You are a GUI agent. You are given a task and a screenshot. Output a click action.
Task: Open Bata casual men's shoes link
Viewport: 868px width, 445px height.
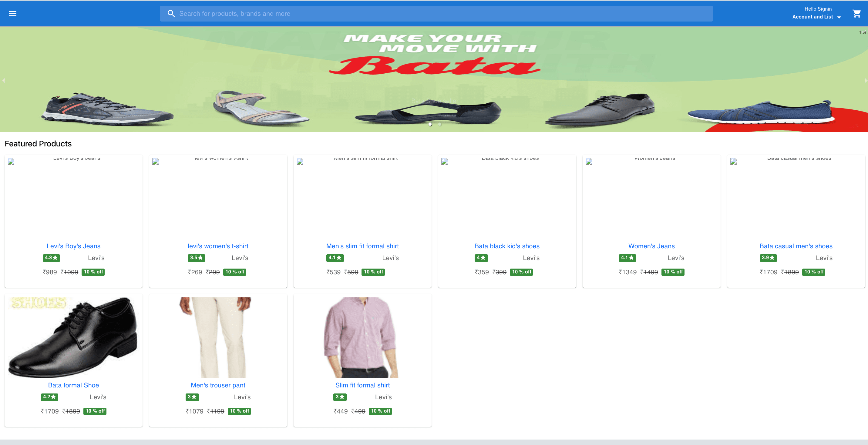coord(796,246)
